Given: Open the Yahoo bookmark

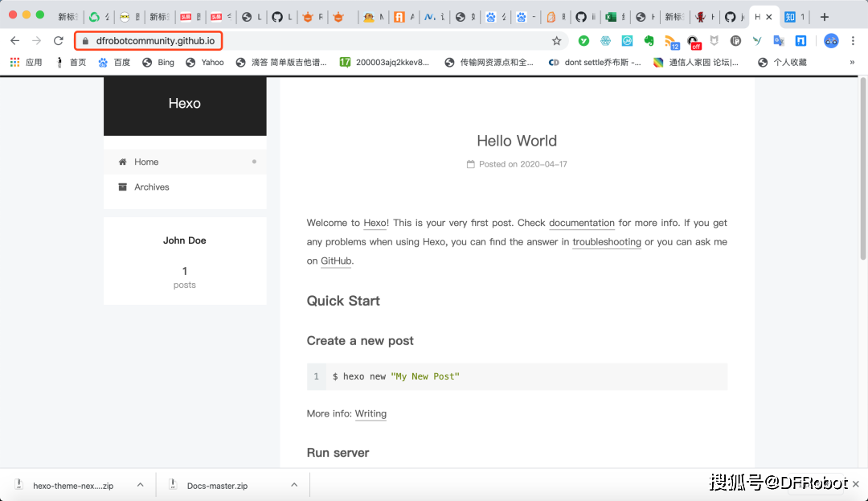Looking at the screenshot, I should click(205, 63).
